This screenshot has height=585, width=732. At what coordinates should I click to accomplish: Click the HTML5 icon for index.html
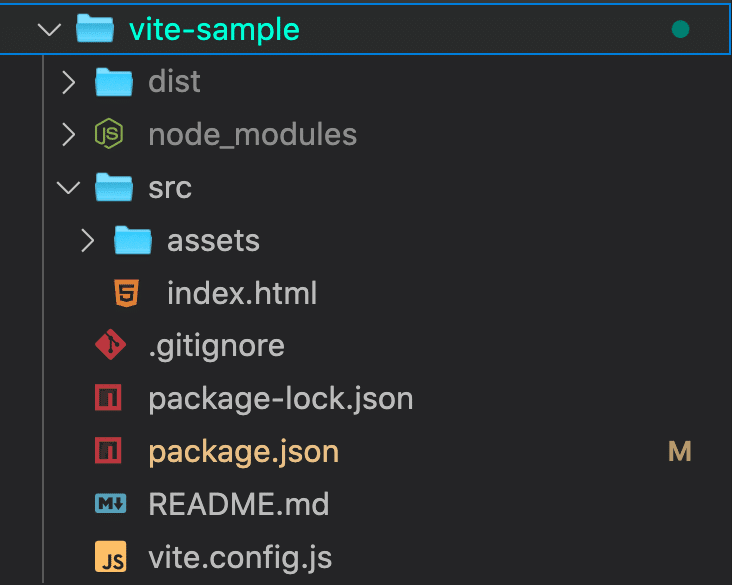(x=127, y=293)
